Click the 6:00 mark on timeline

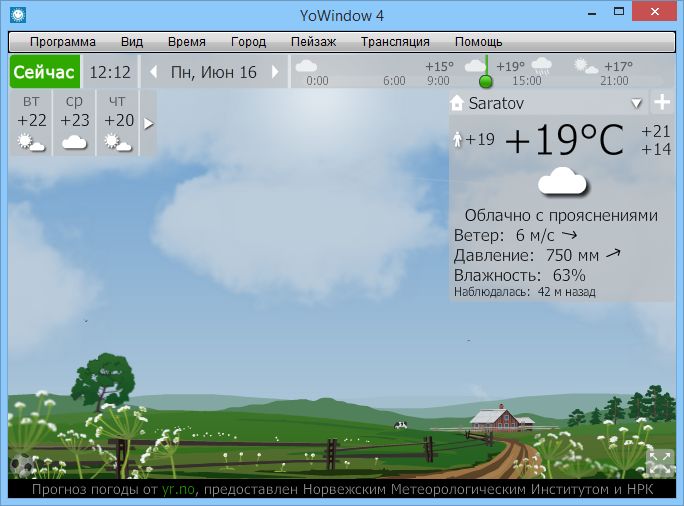point(394,81)
